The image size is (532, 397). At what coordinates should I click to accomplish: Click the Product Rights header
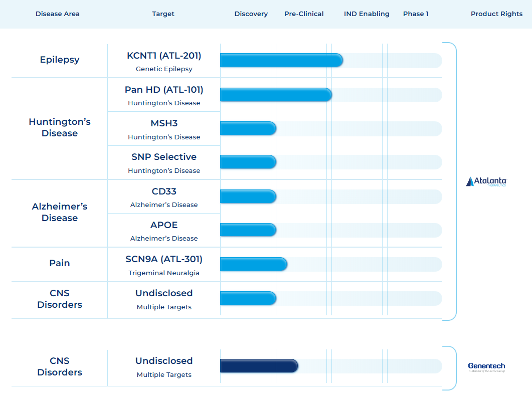[496, 14]
